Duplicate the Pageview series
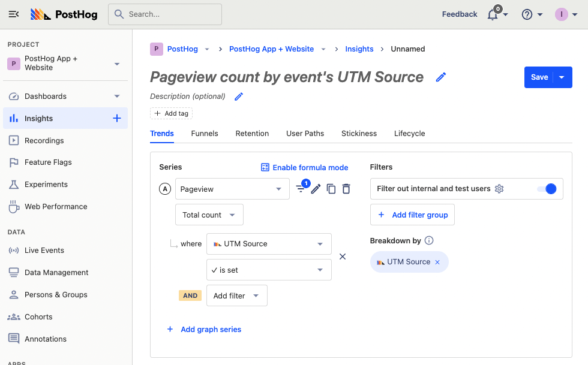The width and height of the screenshot is (588, 365). coord(331,188)
